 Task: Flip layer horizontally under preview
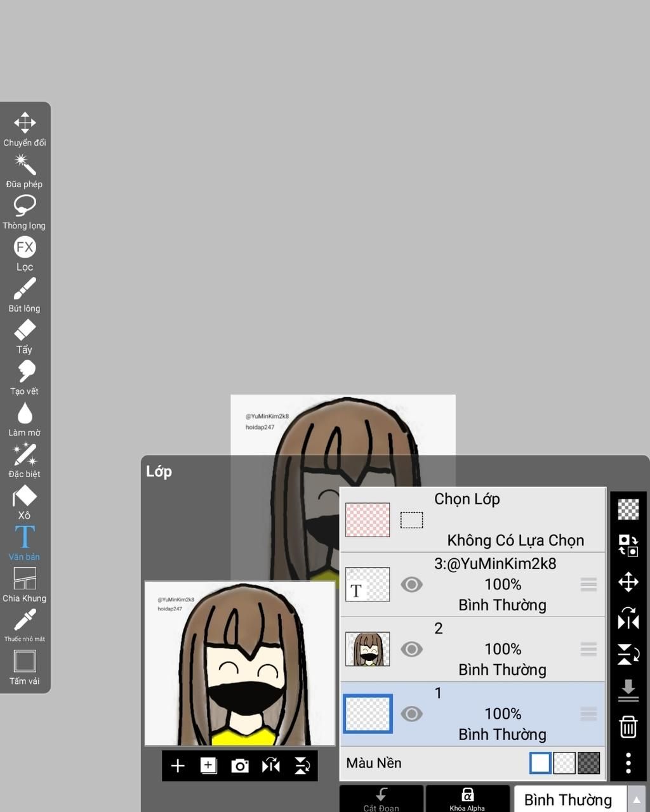271,766
